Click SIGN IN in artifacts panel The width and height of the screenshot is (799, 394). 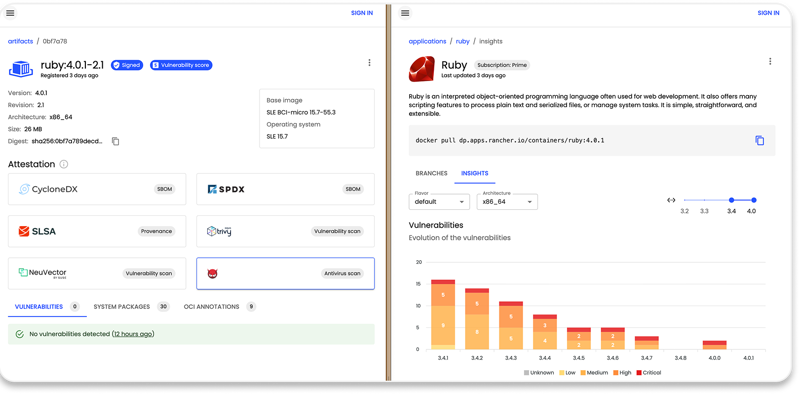tap(362, 13)
